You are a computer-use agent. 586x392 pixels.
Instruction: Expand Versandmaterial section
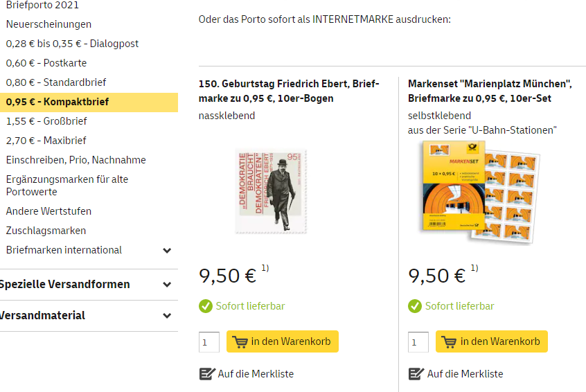(x=166, y=316)
